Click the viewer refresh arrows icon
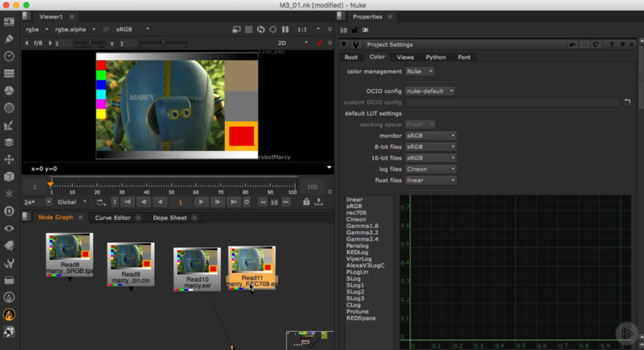The image size is (644, 350). [261, 29]
